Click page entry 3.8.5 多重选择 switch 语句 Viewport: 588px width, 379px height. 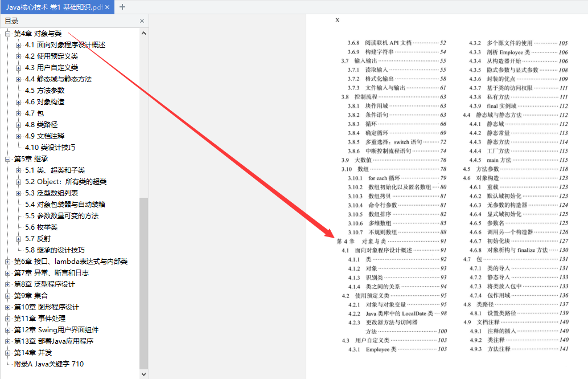pyautogui.click(x=397, y=142)
